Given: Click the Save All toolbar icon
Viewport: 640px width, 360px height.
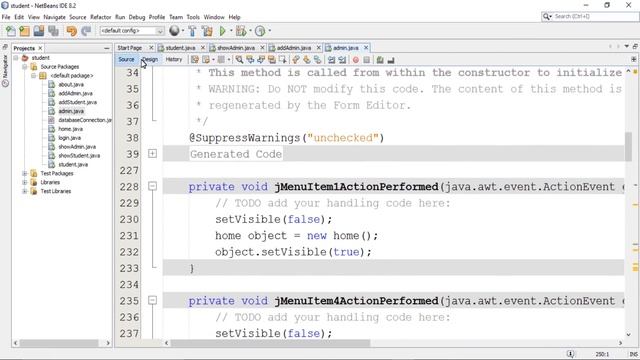Looking at the screenshot, I should point(53,31).
